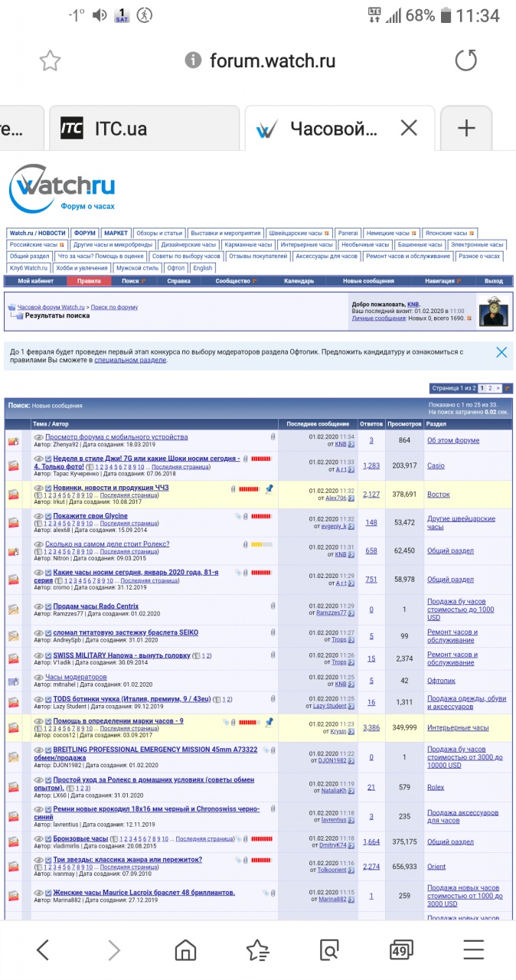Bookmark page with the star icon
This screenshot has height=980, width=516.
pyautogui.click(x=50, y=60)
